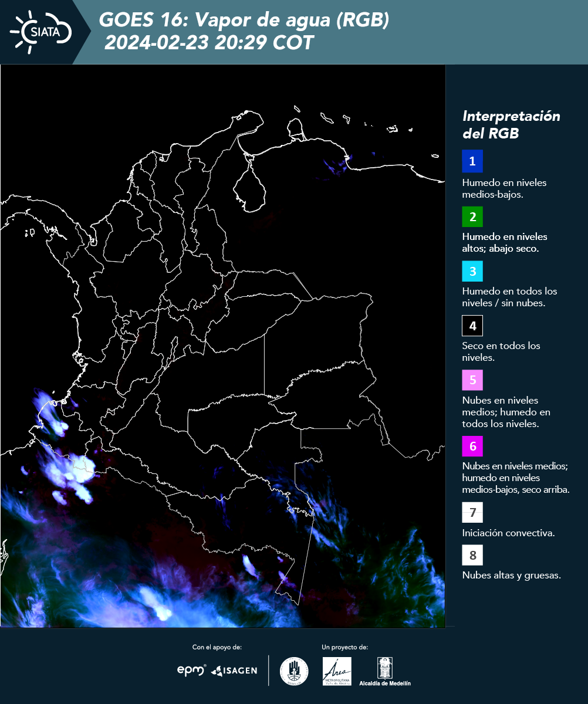Click the bright white cloud on the map's bottom edge
Viewport: 588px width, 704px height.
157,604
